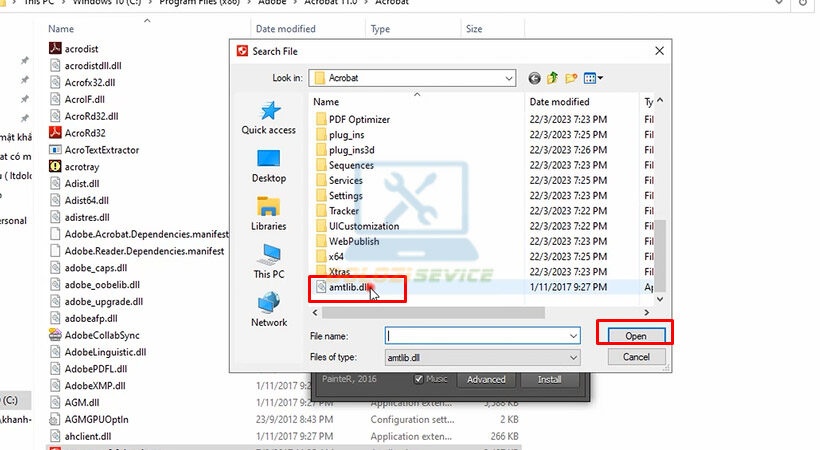Sort Explorer by Size column
The width and height of the screenshot is (820, 450).
(x=474, y=29)
